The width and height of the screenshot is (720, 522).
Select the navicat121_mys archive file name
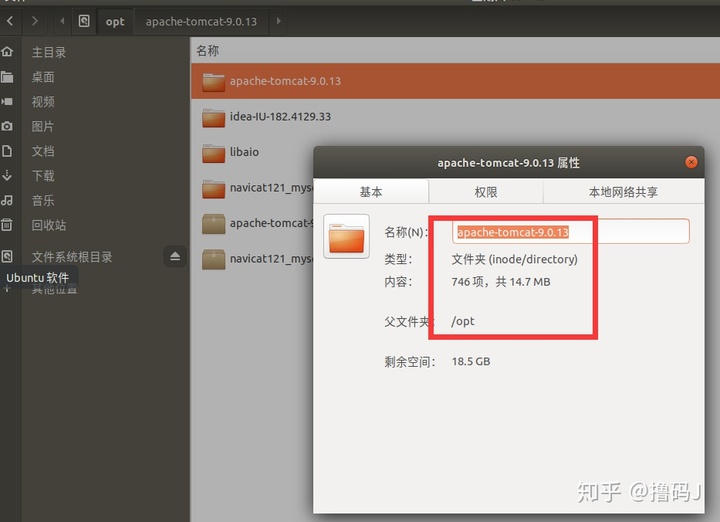271,259
